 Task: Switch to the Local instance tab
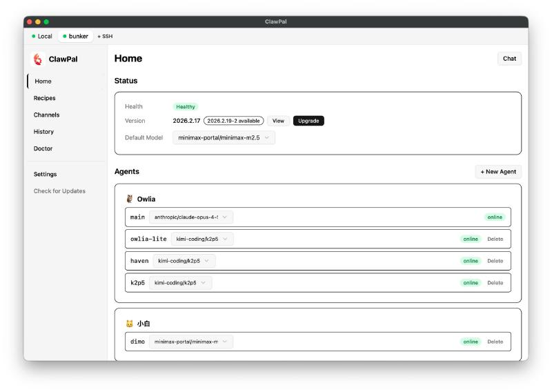click(42, 36)
